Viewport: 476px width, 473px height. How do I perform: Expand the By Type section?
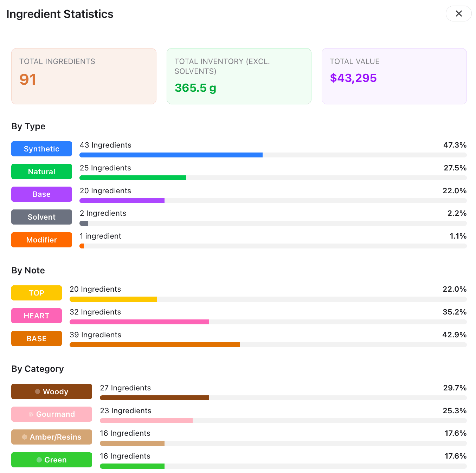pyautogui.click(x=28, y=127)
